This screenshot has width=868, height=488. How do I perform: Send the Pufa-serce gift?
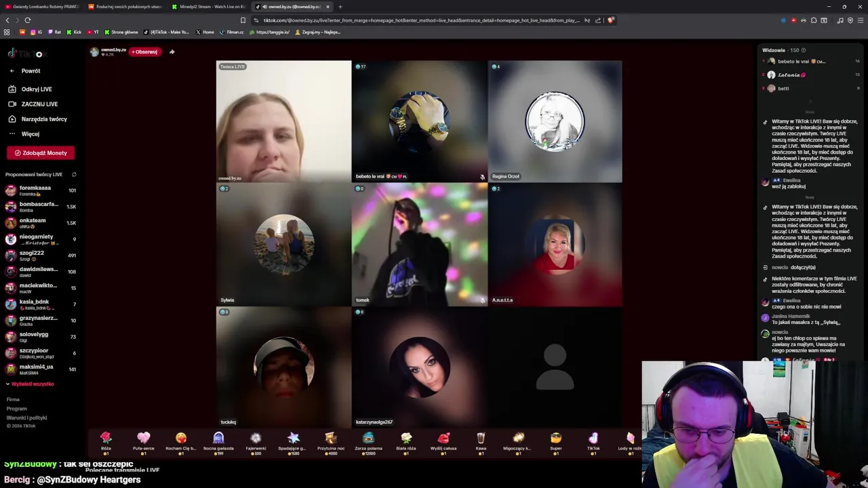click(143, 442)
